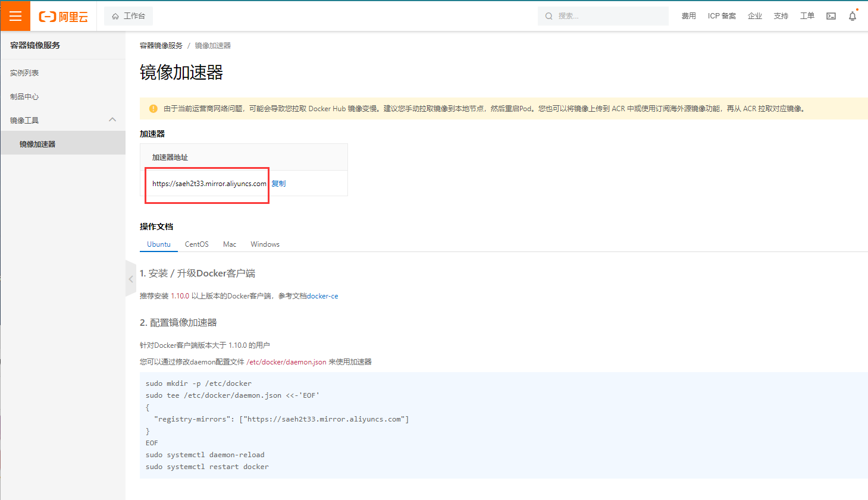
Task: Click the 容器镜像服务 sidebar title
Action: 35,45
